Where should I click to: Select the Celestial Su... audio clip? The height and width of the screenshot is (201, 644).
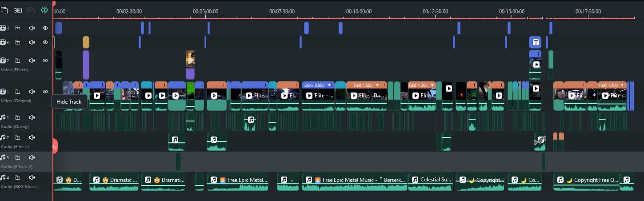430,181
